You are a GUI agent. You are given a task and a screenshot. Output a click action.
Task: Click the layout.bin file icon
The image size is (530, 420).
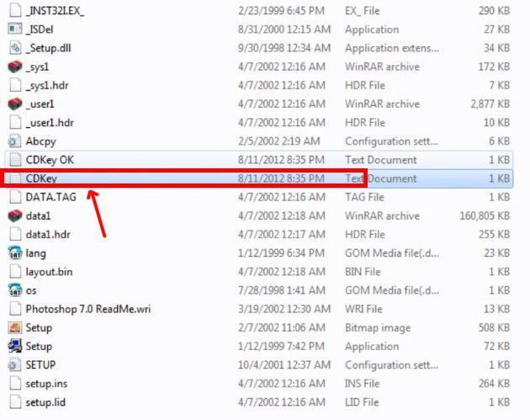pos(15,272)
